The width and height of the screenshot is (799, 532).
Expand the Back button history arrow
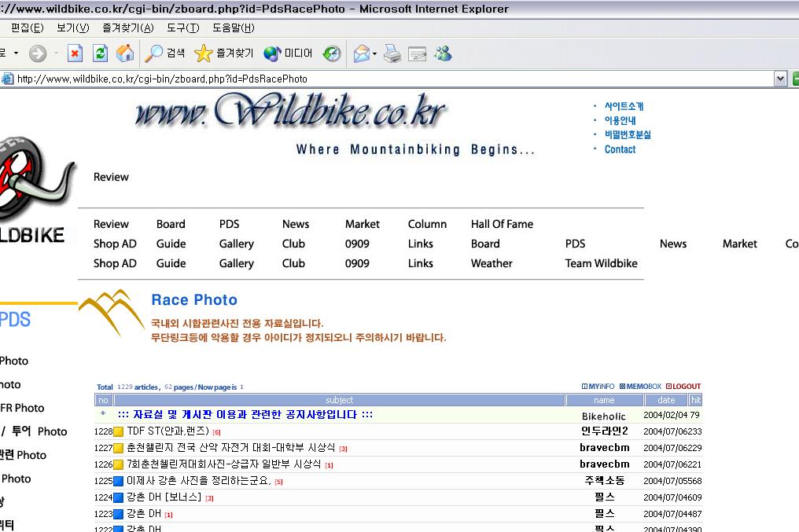click(17, 53)
